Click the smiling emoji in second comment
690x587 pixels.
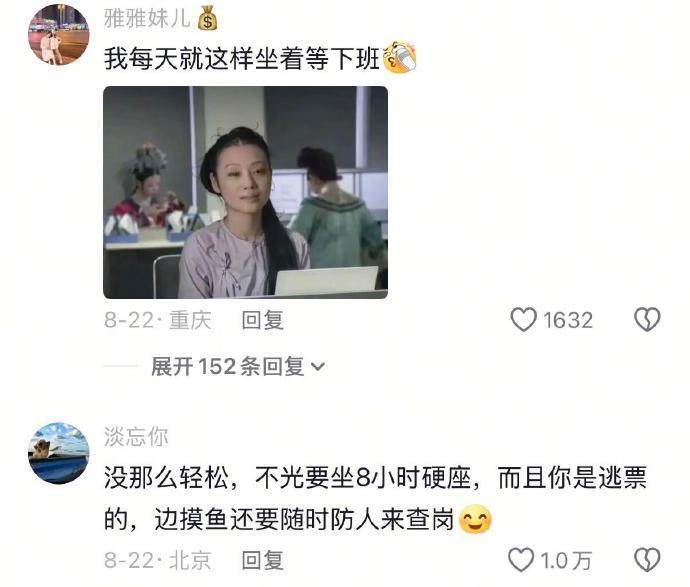click(475, 519)
